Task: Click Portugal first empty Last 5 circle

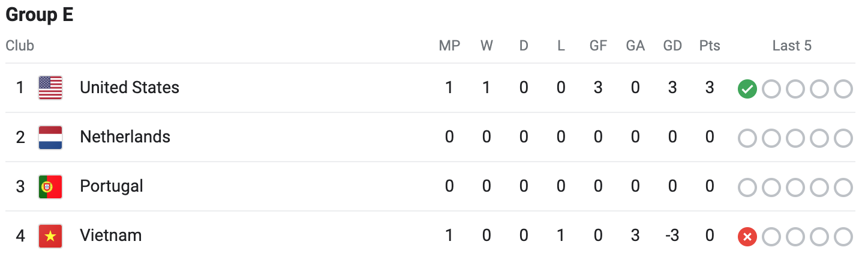Action: pos(747,187)
